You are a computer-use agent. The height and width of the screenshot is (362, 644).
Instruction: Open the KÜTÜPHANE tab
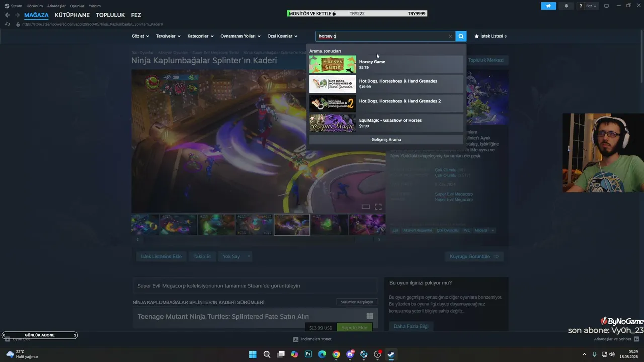tap(72, 15)
